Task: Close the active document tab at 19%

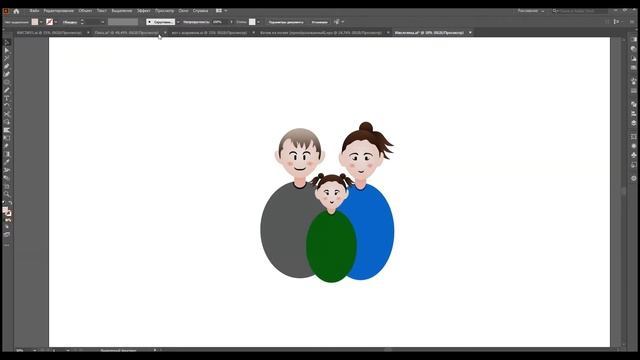Action: click(x=470, y=32)
